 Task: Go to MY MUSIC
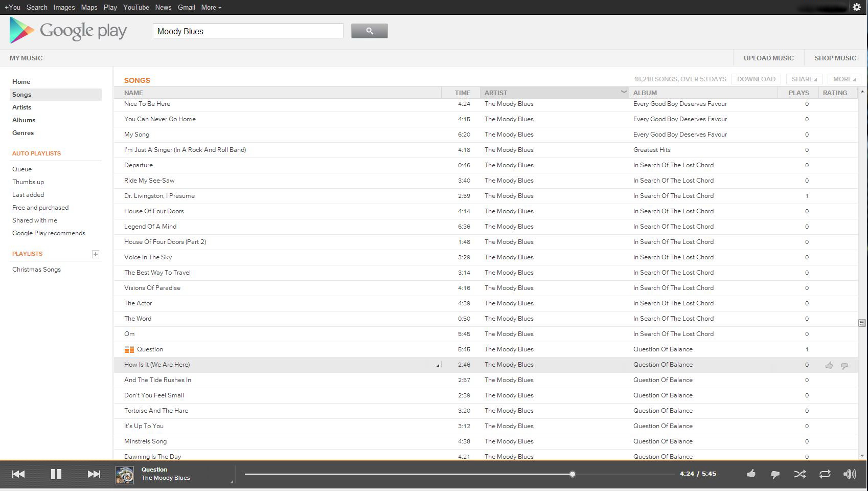tap(26, 58)
